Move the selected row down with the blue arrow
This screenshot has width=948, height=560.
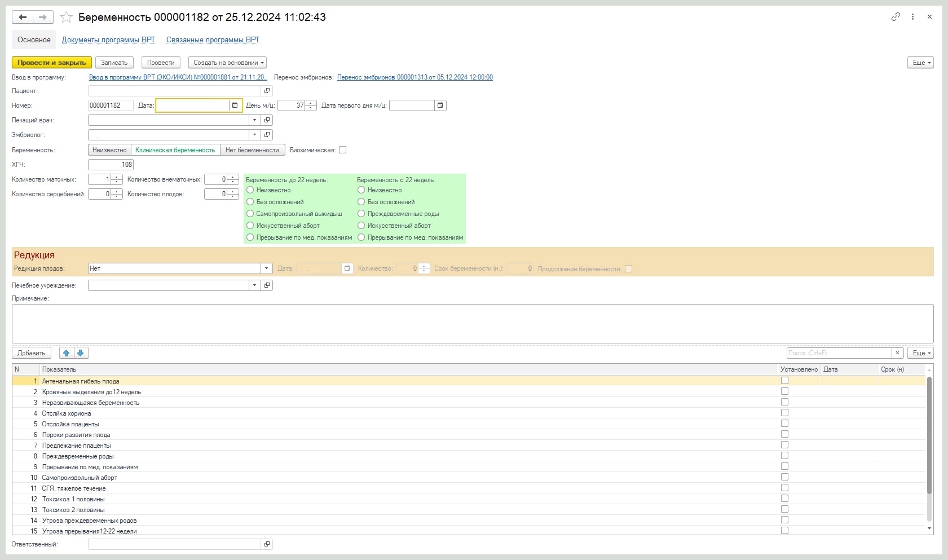[81, 353]
